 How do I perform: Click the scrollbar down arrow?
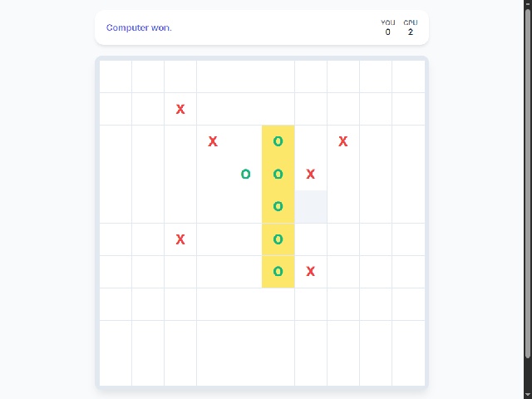click(528, 393)
